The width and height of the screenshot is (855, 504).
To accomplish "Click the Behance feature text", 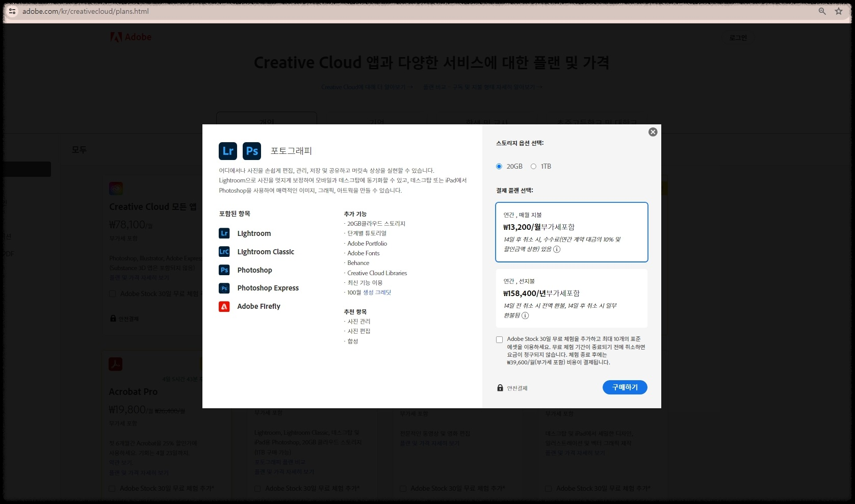I will point(358,263).
